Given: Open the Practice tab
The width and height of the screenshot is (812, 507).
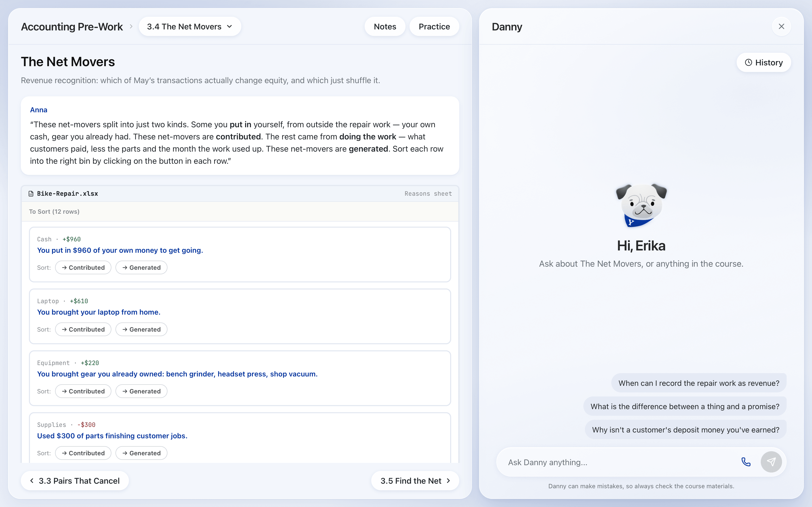Looking at the screenshot, I should [x=434, y=26].
